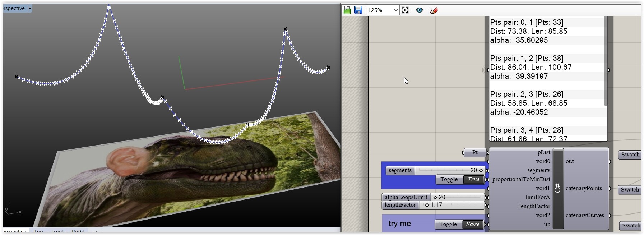644x235 pixels.
Task: Adjust the alphaLoopsLimit slider
Action: tap(457, 197)
